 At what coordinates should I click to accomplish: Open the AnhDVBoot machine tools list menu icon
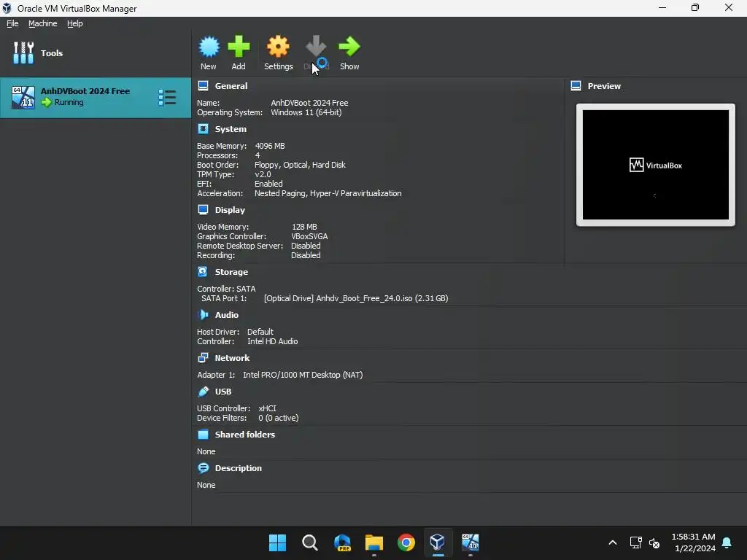pyautogui.click(x=167, y=98)
